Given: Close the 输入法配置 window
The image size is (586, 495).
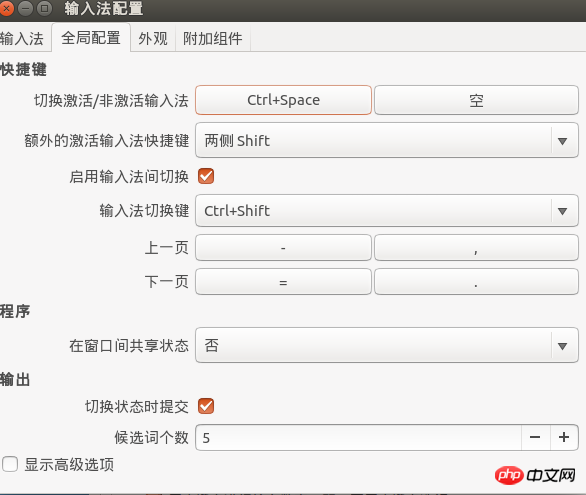Looking at the screenshot, I should (6, 8).
